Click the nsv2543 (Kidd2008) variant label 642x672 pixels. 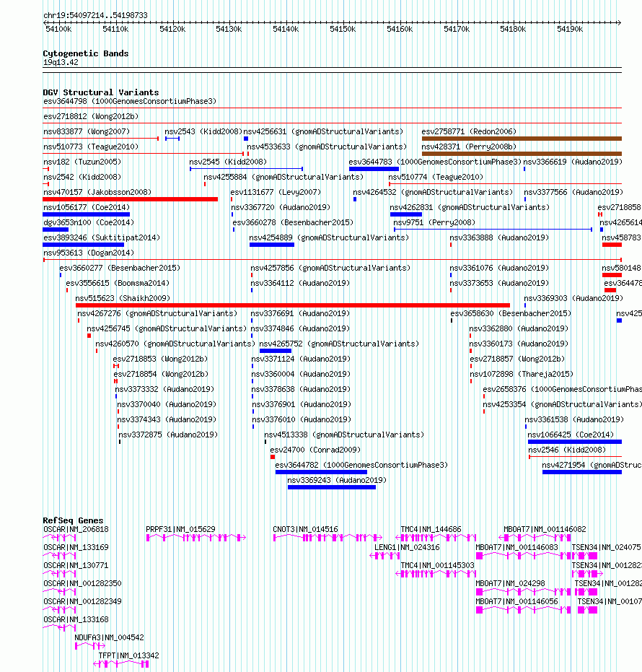pos(203,131)
